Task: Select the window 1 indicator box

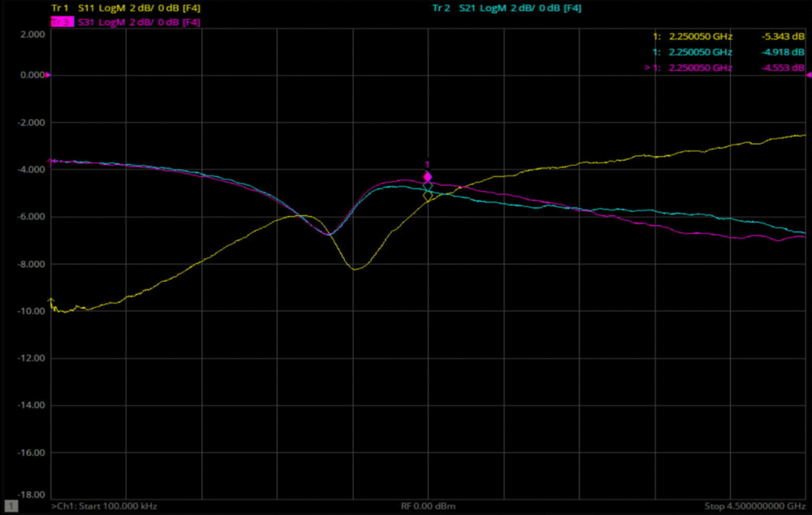Action: pos(11,505)
